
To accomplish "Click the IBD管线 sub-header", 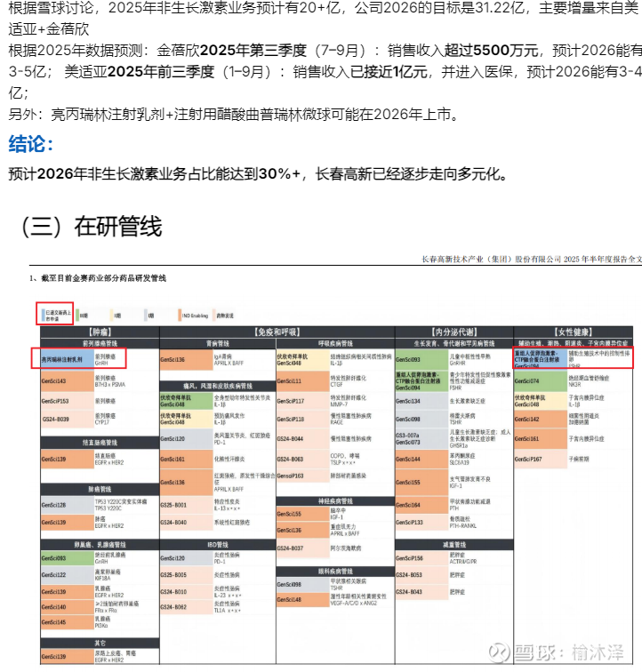I will 218,545.
